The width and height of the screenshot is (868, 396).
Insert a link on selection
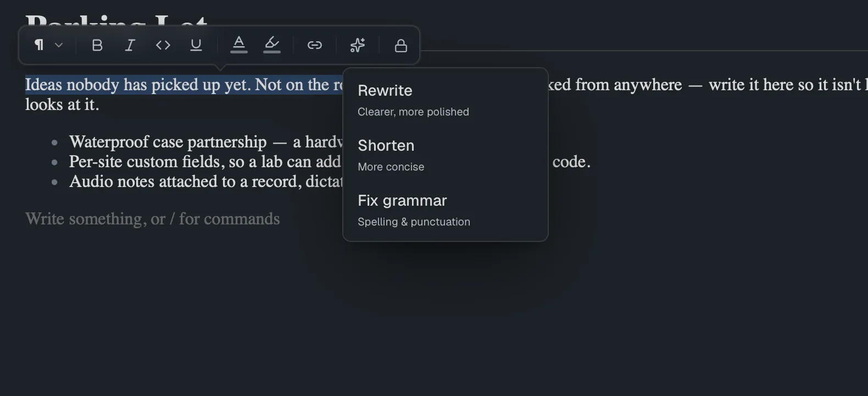pyautogui.click(x=315, y=45)
